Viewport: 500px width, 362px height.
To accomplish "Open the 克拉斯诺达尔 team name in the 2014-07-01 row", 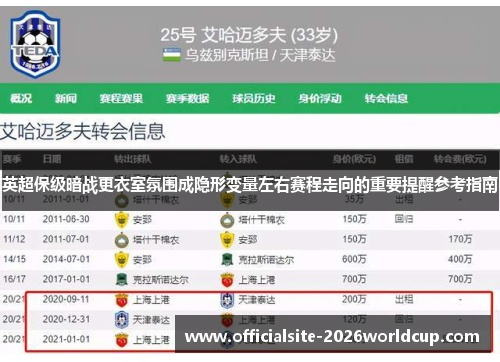I will click(266, 260).
